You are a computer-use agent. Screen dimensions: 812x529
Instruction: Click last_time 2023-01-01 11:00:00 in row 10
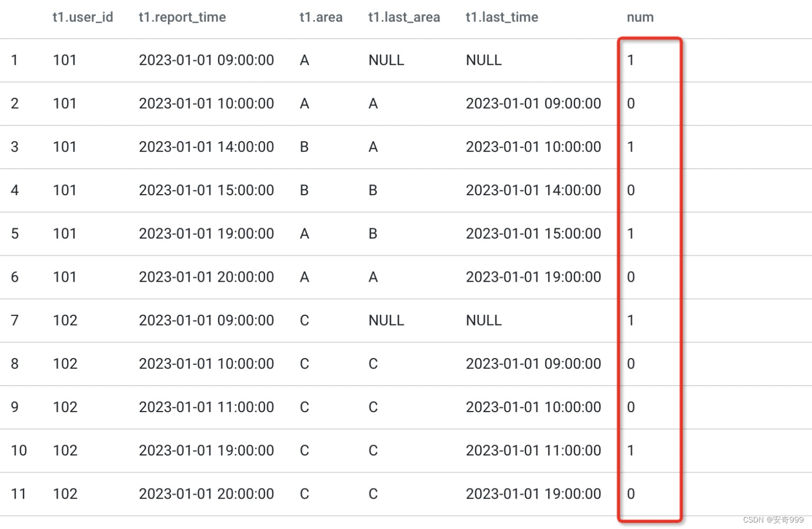(x=533, y=450)
